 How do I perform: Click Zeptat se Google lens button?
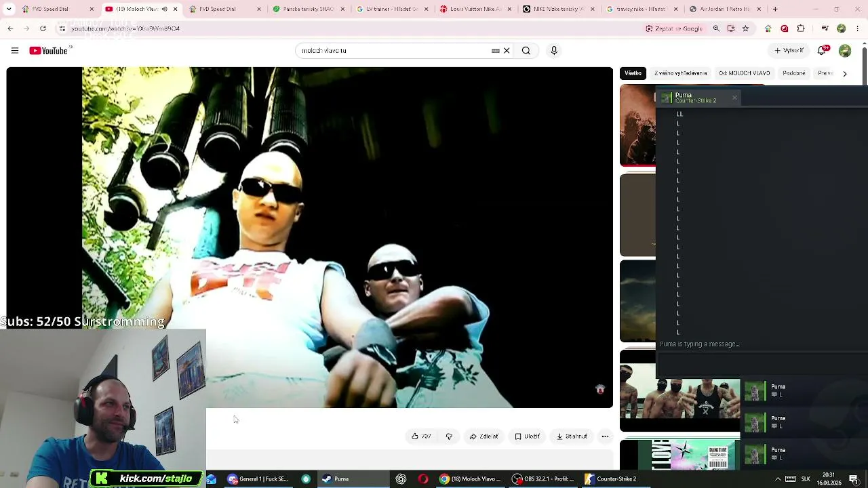pyautogui.click(x=674, y=28)
